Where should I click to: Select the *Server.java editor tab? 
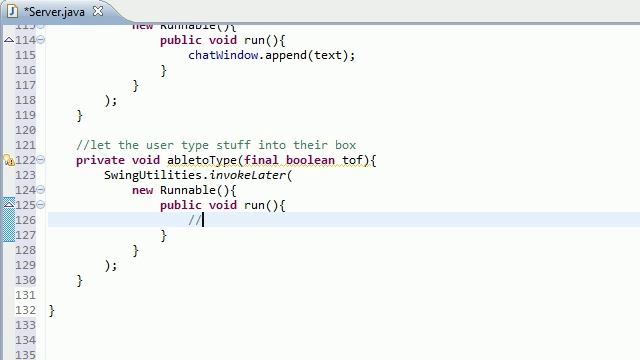pyautogui.click(x=55, y=11)
